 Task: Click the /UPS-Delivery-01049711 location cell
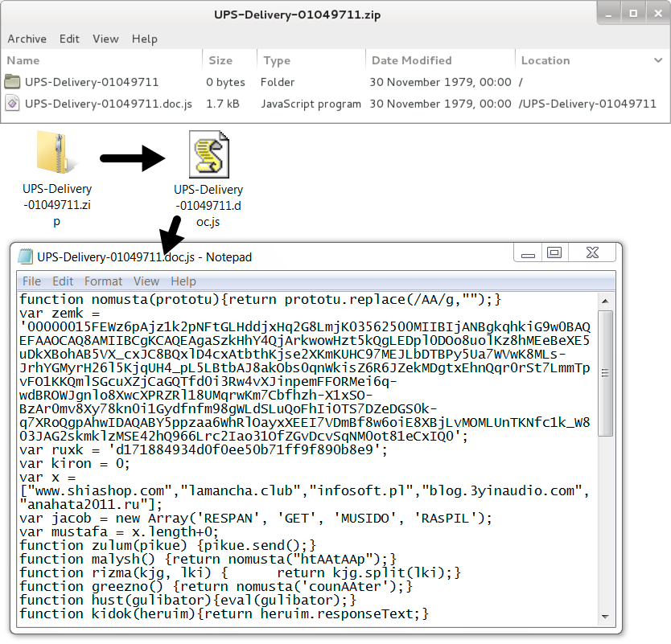[x=587, y=104]
